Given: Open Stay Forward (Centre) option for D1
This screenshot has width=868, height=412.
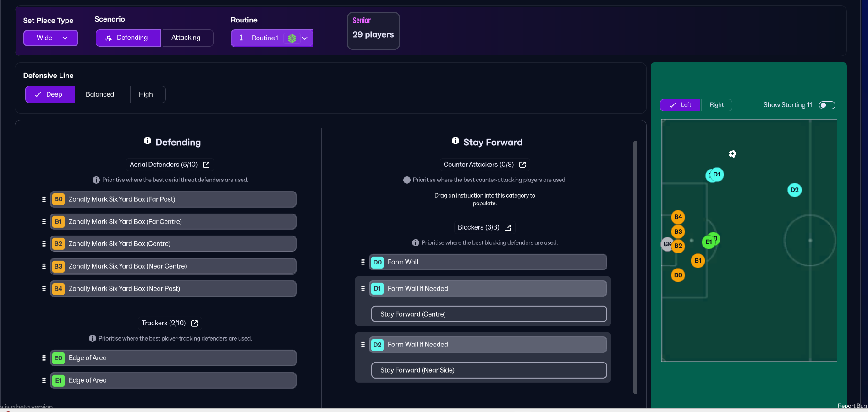Looking at the screenshot, I should click(489, 314).
